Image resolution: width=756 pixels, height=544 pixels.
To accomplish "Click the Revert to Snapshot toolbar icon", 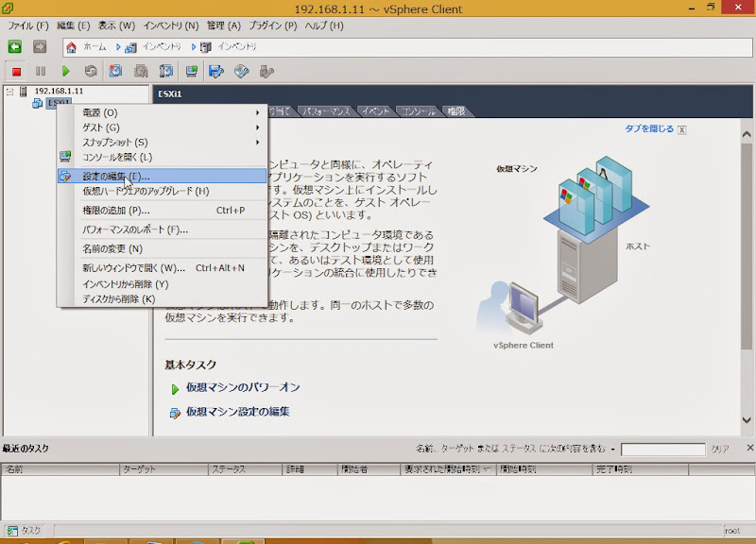I will tap(141, 72).
